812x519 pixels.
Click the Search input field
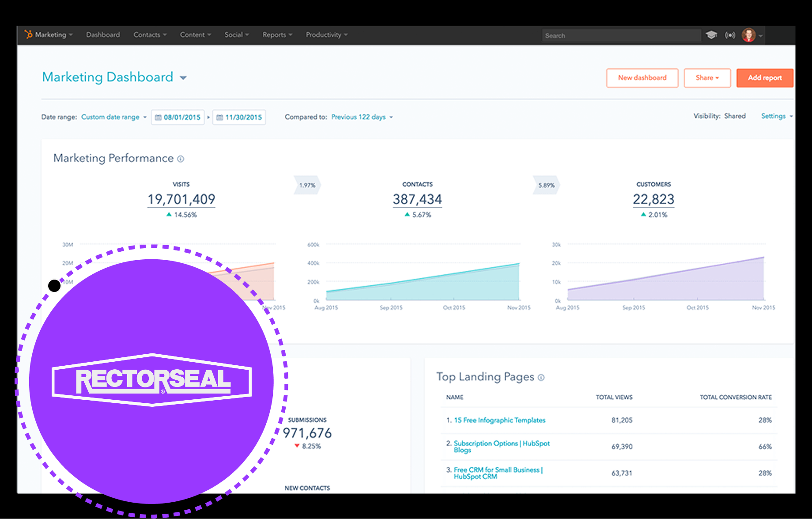click(621, 35)
